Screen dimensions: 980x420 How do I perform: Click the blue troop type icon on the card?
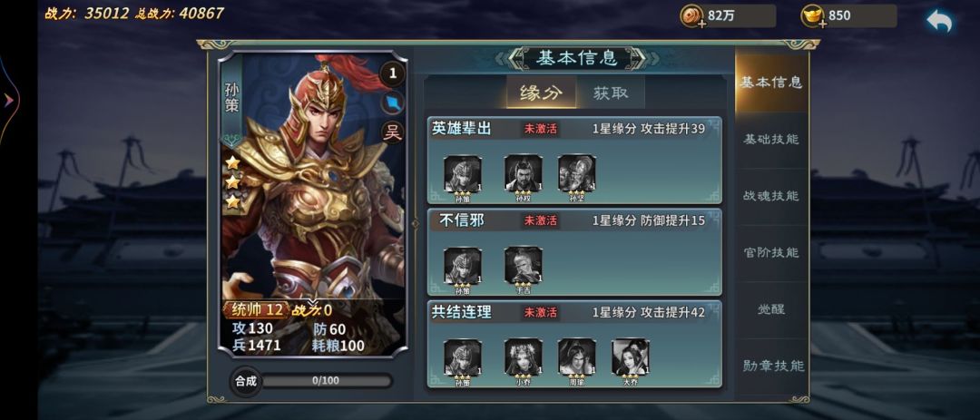tap(393, 102)
